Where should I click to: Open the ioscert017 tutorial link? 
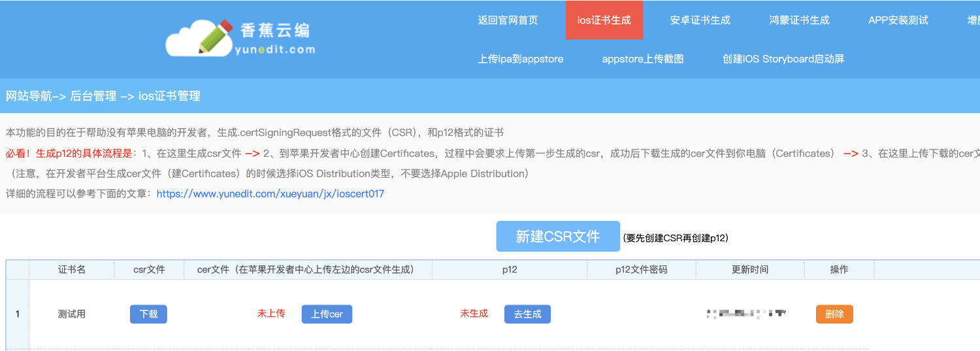point(270,193)
